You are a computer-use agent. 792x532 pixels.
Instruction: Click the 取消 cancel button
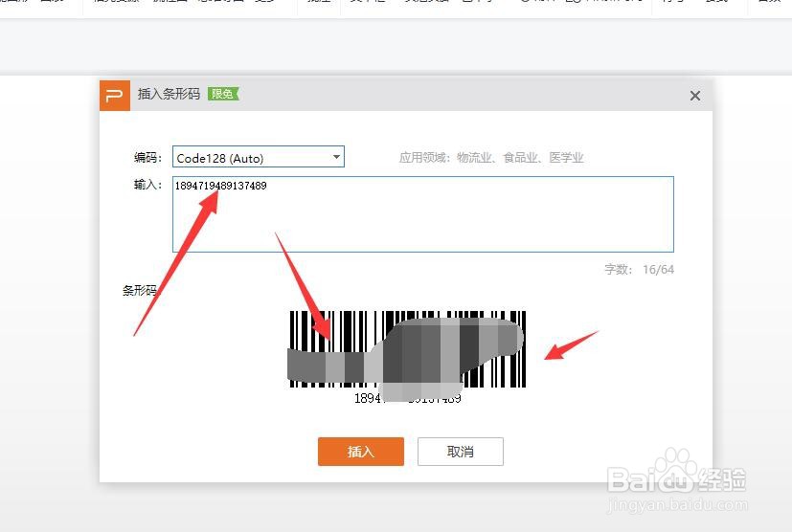coord(460,452)
